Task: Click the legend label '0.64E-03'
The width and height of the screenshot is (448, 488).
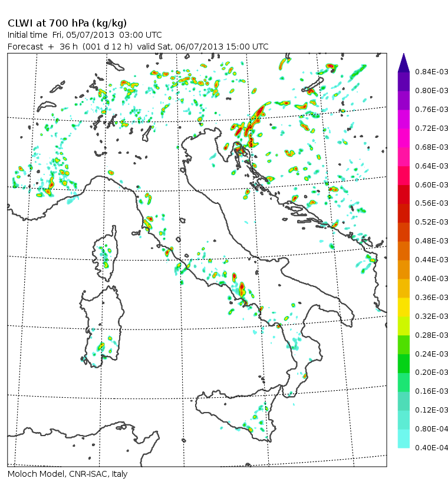Action: point(431,166)
